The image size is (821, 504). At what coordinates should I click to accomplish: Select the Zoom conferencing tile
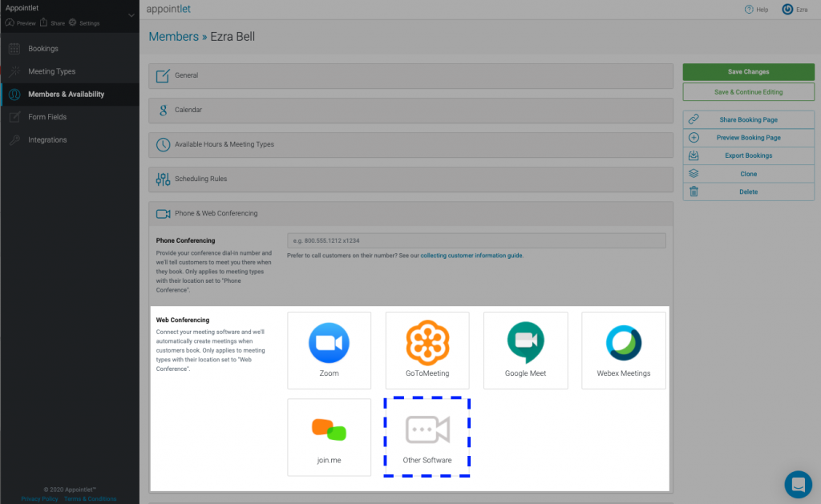(x=329, y=350)
